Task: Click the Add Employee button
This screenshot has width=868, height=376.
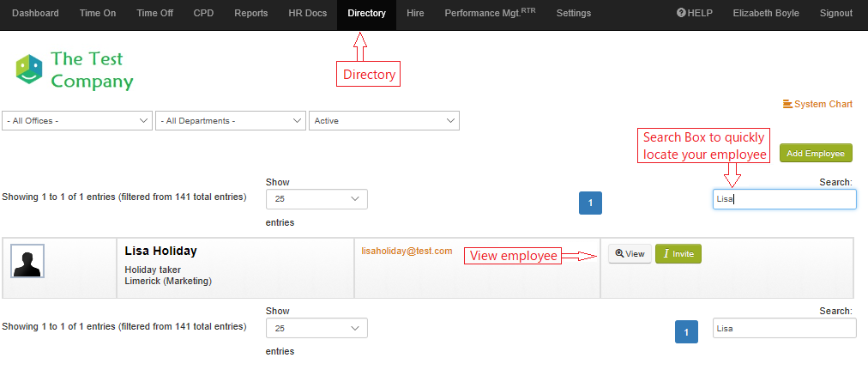Action: (815, 154)
